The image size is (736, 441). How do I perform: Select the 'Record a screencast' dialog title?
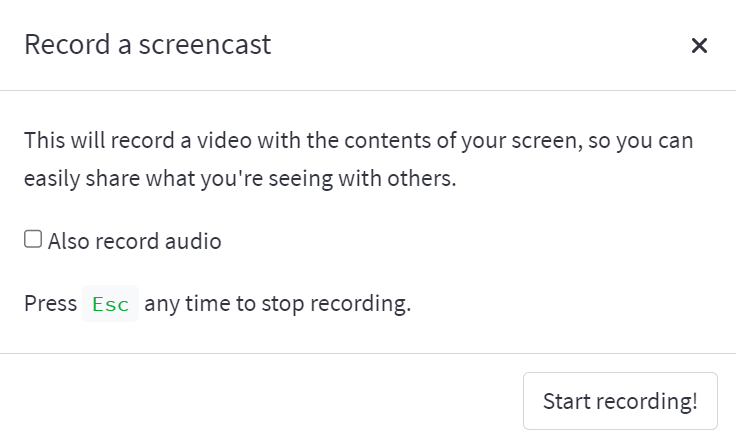point(147,45)
